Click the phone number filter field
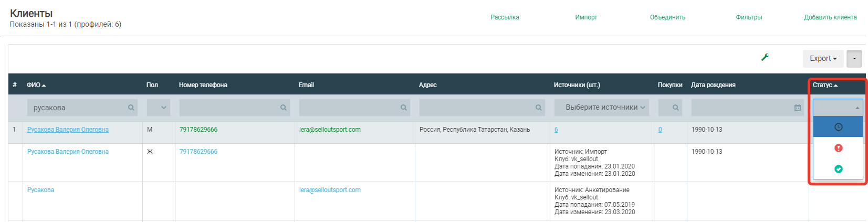 (229, 108)
